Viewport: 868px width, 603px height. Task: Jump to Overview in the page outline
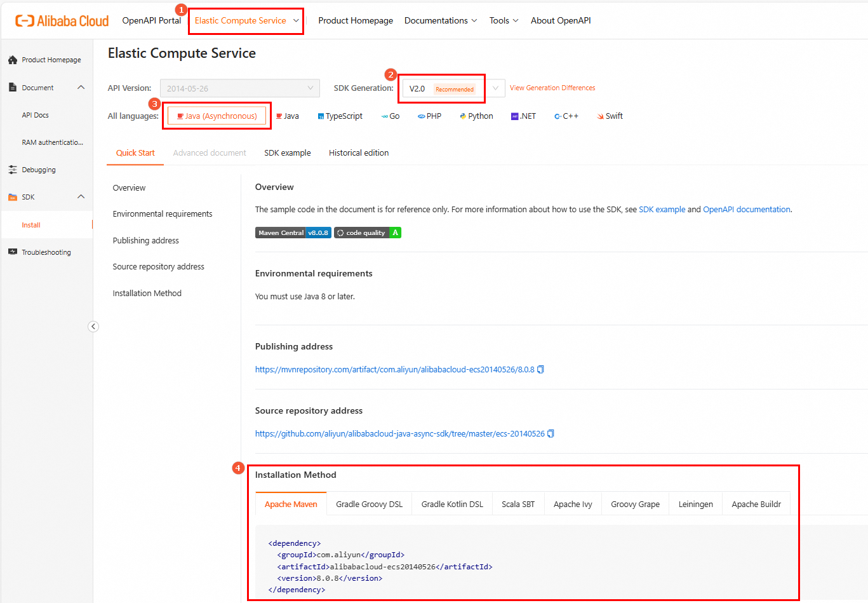(129, 188)
